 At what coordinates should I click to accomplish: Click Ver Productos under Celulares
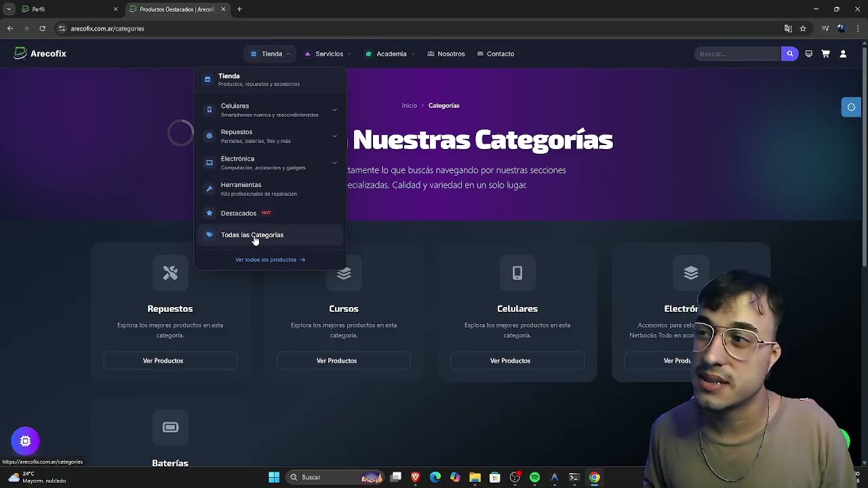517,361
